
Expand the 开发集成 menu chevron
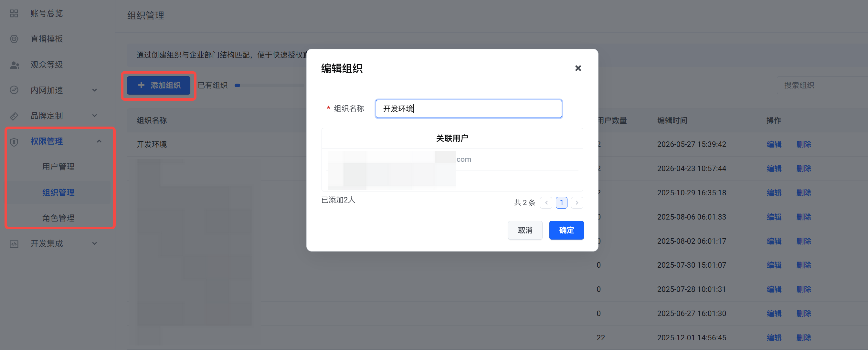point(95,244)
